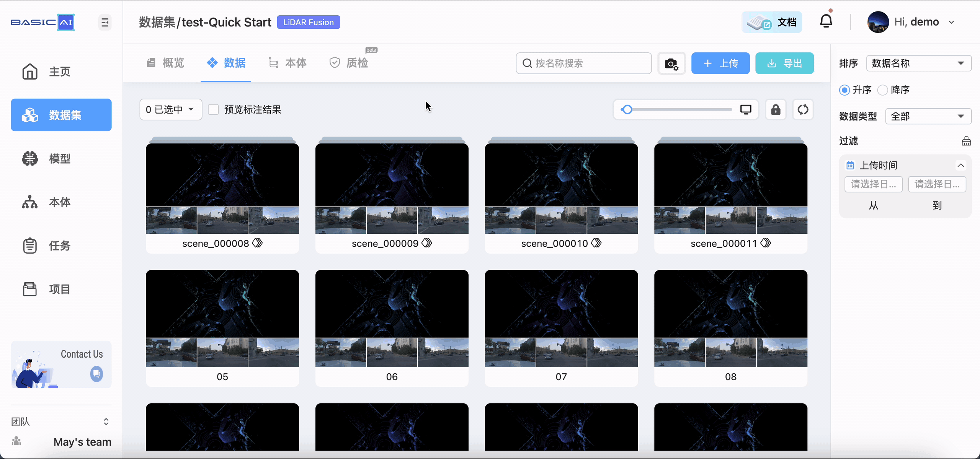Click the 主页 home icon
Screen dimensions: 980x459
click(30, 72)
